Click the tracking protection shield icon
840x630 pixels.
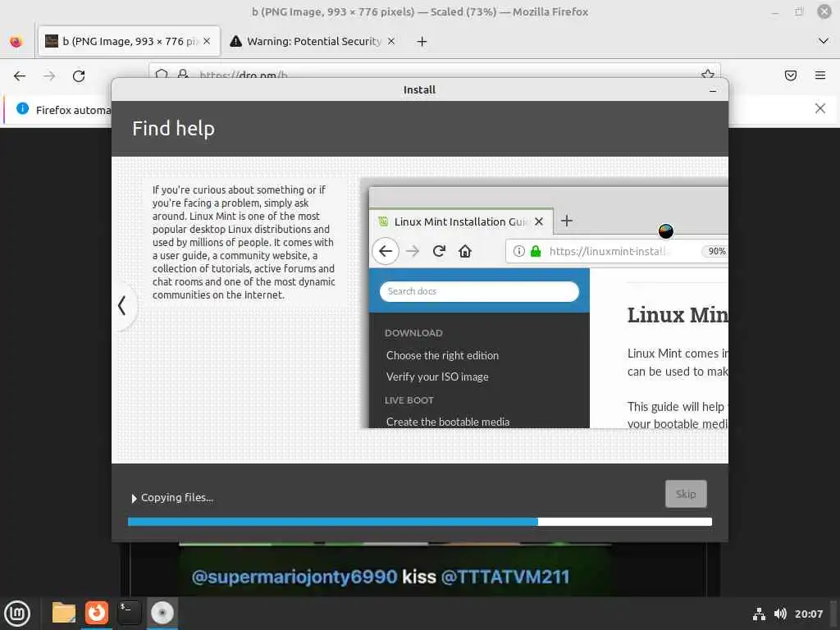pos(162,75)
